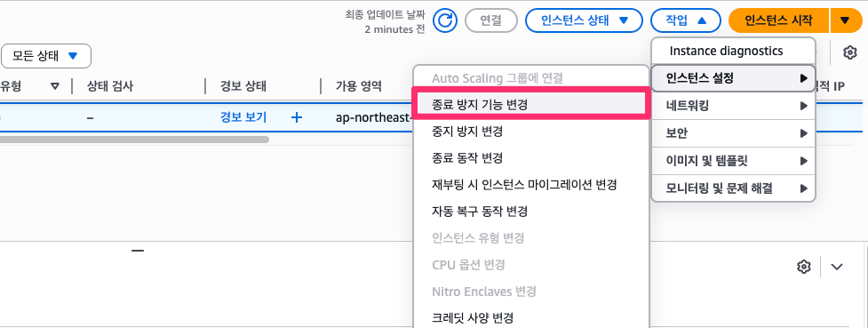This screenshot has height=328, width=868.
Task: Click the 경보 상태 column header
Action: 243,86
